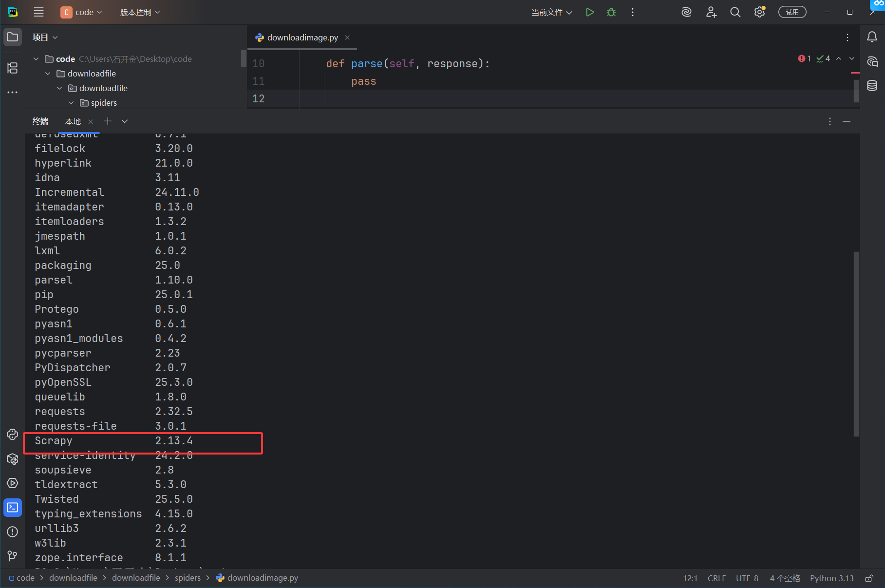Select the spiders folder in tree
Image resolution: width=885 pixels, height=588 pixels.
[x=104, y=103]
